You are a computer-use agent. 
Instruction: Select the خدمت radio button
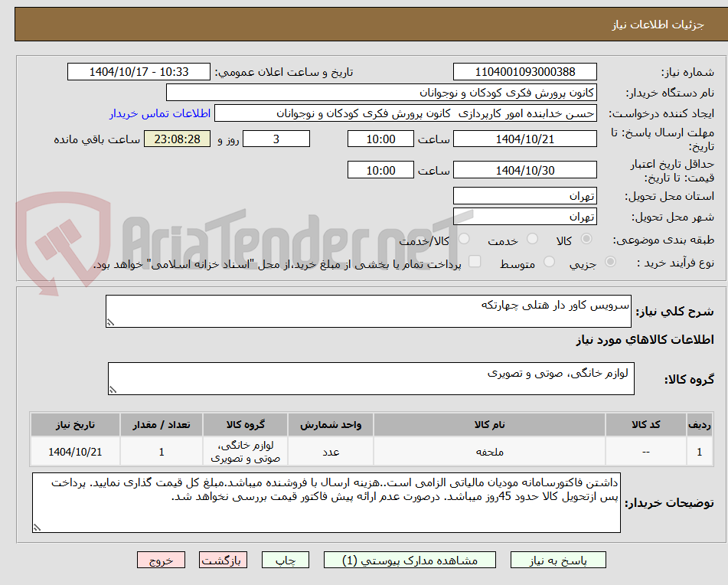[532, 239]
